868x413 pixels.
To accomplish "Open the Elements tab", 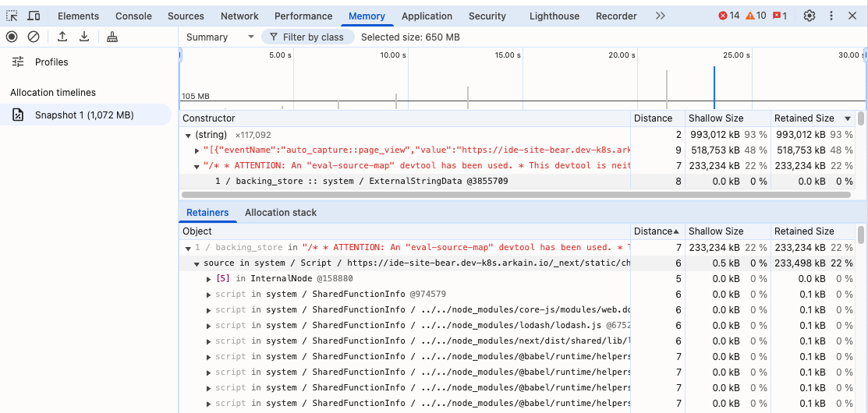I will [78, 16].
